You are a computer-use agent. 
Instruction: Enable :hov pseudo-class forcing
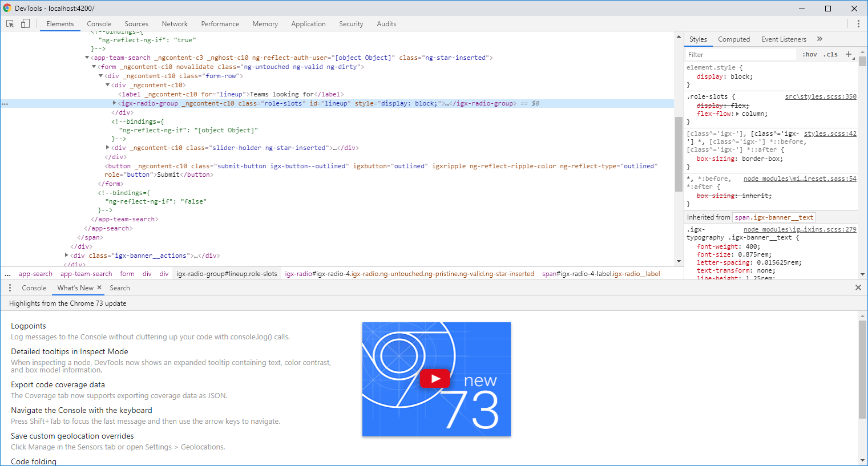pos(809,54)
